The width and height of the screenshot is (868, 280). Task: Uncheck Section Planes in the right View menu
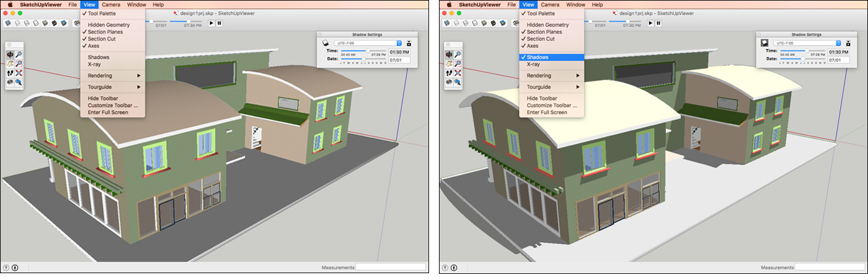pyautogui.click(x=544, y=32)
